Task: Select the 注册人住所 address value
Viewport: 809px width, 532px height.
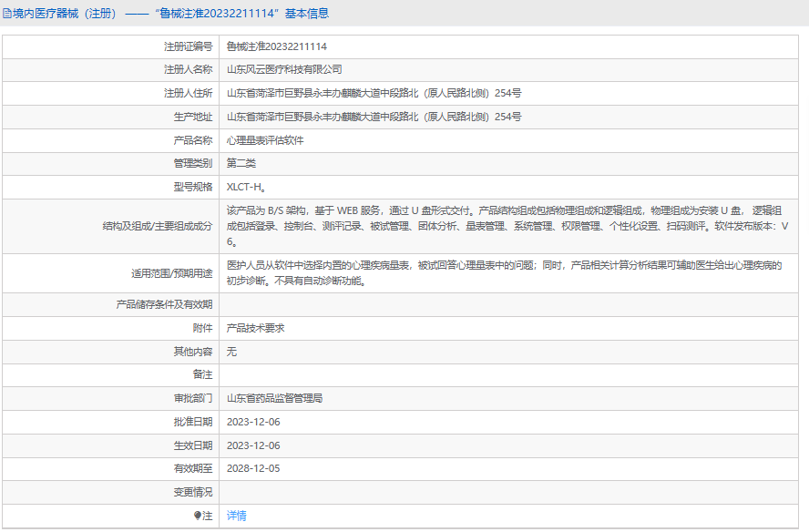Action: pos(374,94)
